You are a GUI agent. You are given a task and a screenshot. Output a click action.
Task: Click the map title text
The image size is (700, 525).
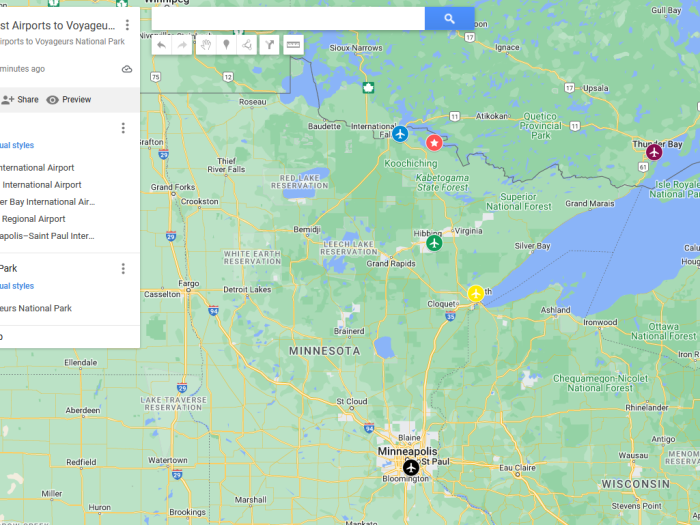click(58, 26)
